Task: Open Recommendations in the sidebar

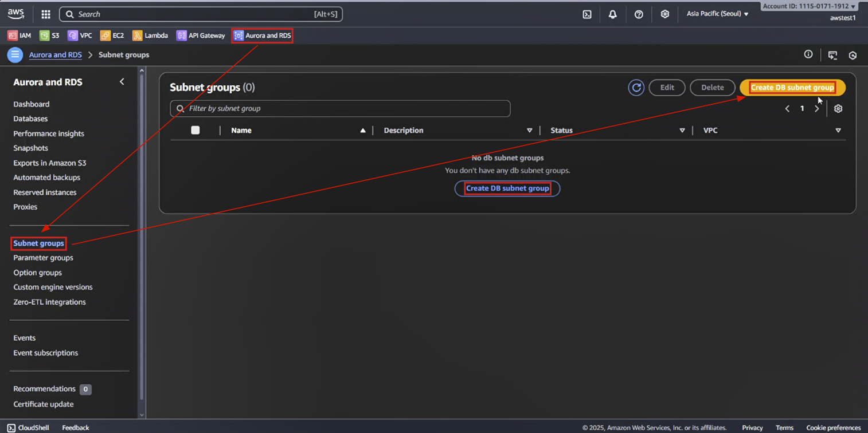Action: 44,389
